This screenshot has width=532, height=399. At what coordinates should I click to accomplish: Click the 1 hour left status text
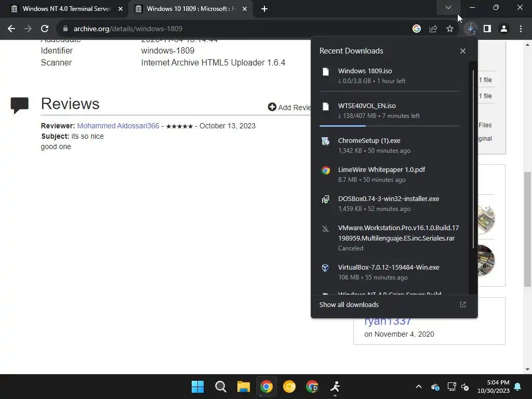point(391,81)
